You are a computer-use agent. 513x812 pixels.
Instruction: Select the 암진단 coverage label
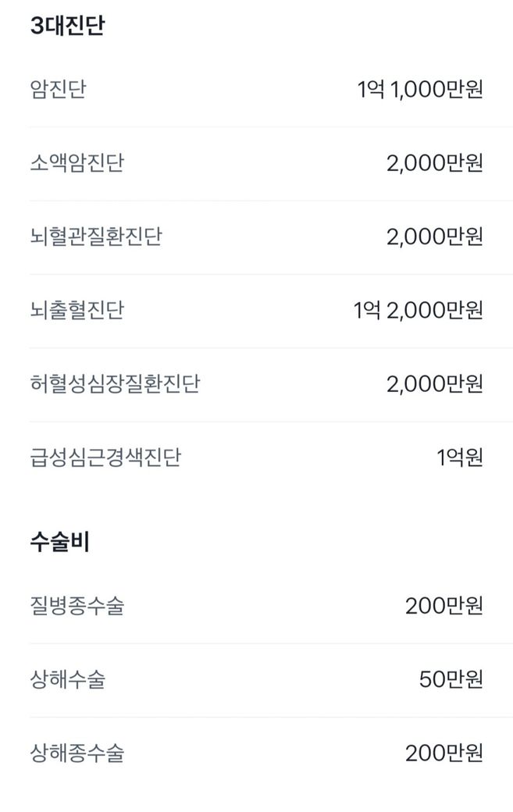(58, 90)
